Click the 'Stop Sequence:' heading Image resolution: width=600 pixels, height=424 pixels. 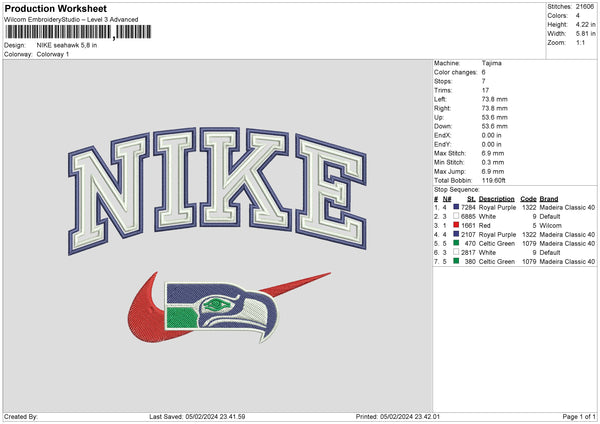click(457, 190)
